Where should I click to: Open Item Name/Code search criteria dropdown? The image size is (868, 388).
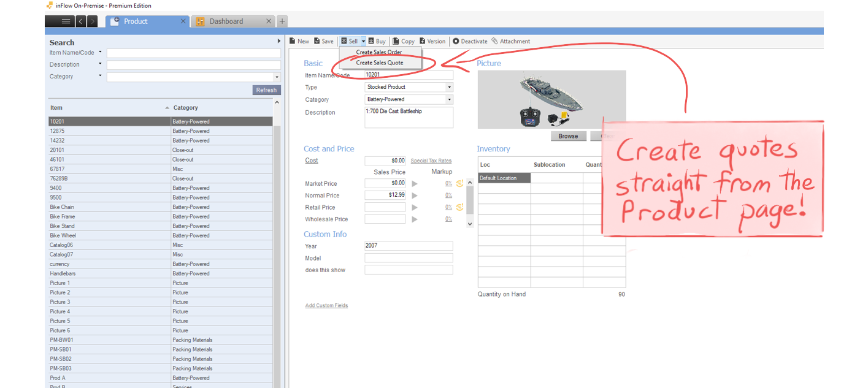pyautogui.click(x=100, y=52)
